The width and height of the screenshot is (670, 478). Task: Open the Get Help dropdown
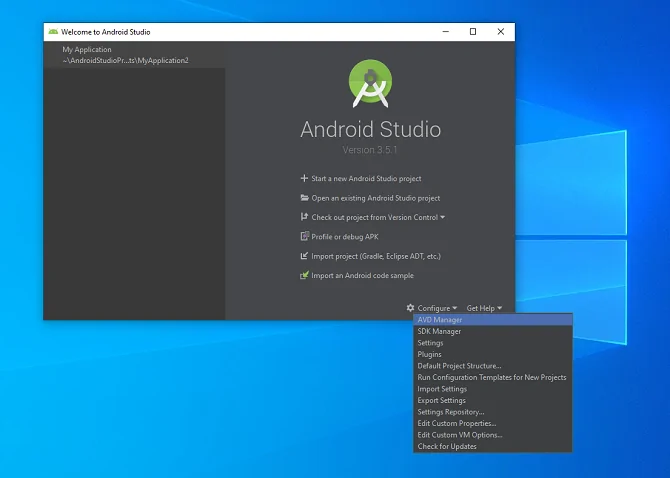[x=484, y=308]
